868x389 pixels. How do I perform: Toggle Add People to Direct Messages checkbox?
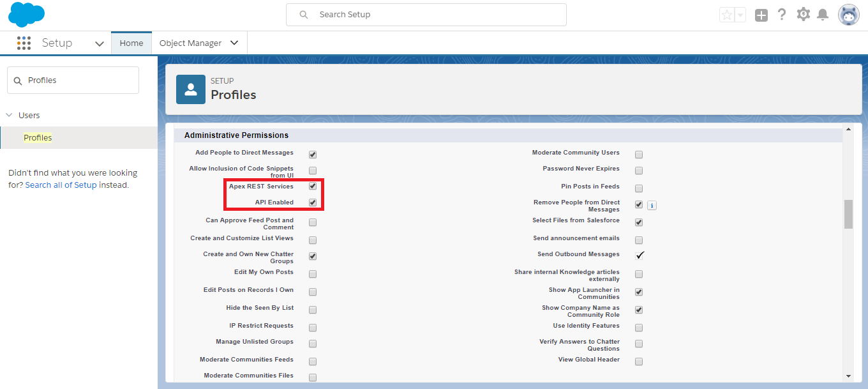coord(313,155)
